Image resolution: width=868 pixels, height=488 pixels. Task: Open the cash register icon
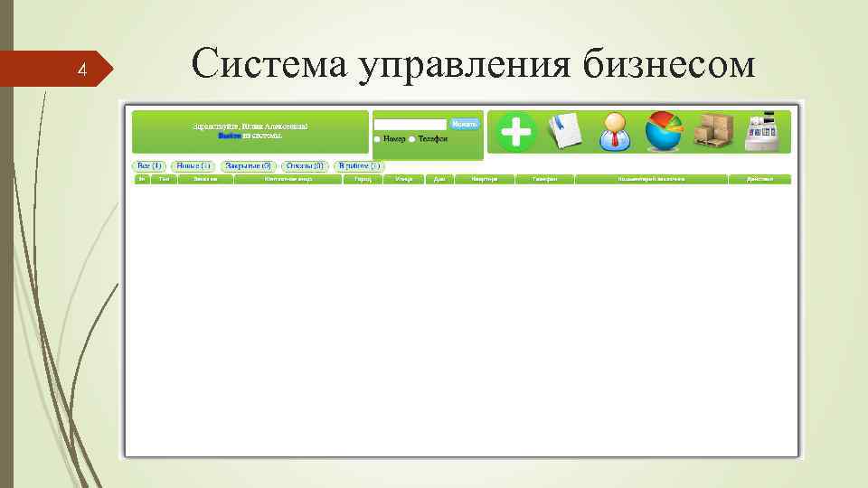click(762, 132)
